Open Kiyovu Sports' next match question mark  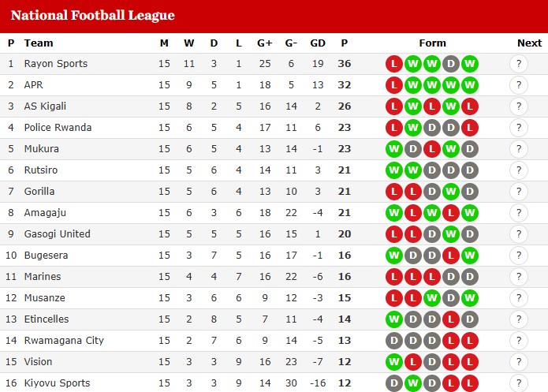pos(519,383)
